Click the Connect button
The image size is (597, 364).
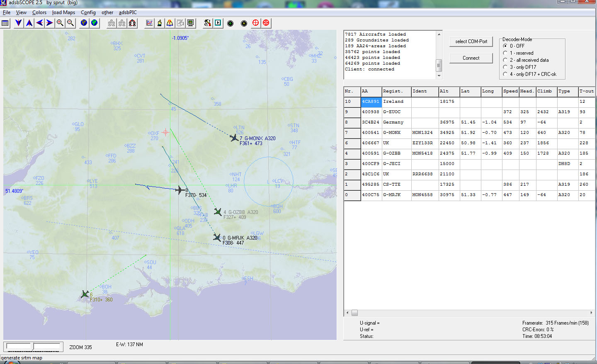point(471,58)
